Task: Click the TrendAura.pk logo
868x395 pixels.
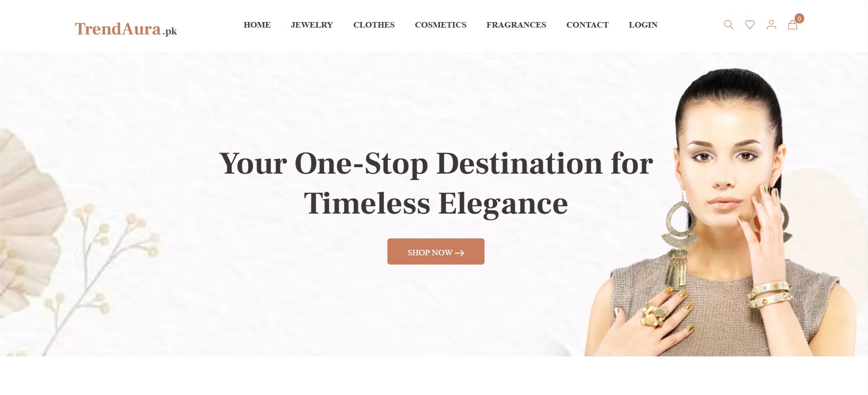Action: [126, 29]
